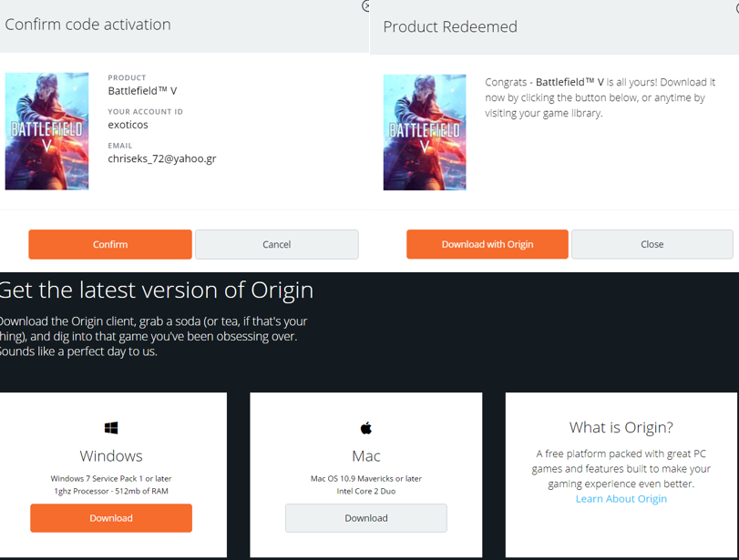The width and height of the screenshot is (739, 560).
Task: Click Battlefield V cover in Confirm dialog
Action: (46, 131)
